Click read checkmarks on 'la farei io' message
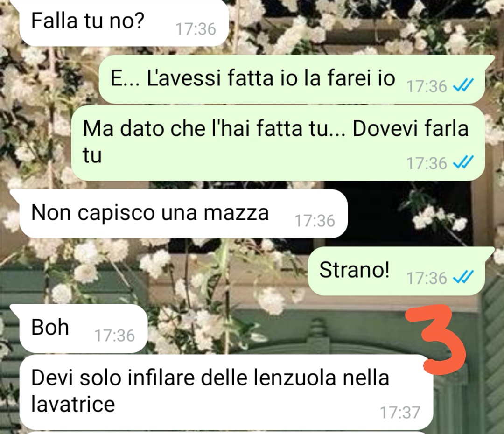Image resolution: width=504 pixels, height=434 pixels. coord(463,85)
